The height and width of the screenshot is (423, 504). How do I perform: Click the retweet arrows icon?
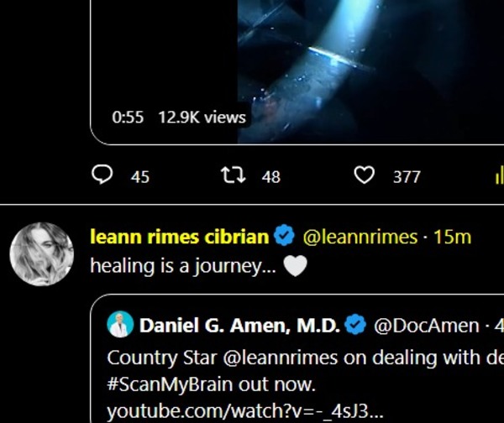pos(231,175)
